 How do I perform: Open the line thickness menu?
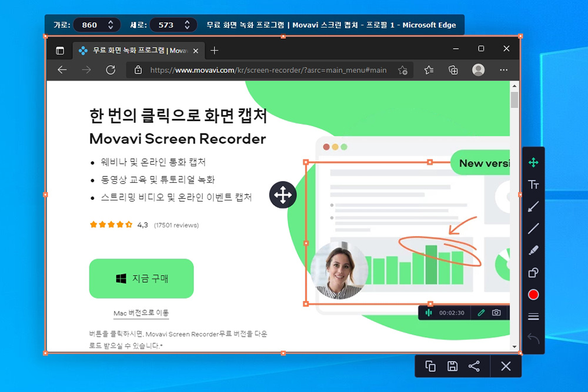(x=533, y=317)
